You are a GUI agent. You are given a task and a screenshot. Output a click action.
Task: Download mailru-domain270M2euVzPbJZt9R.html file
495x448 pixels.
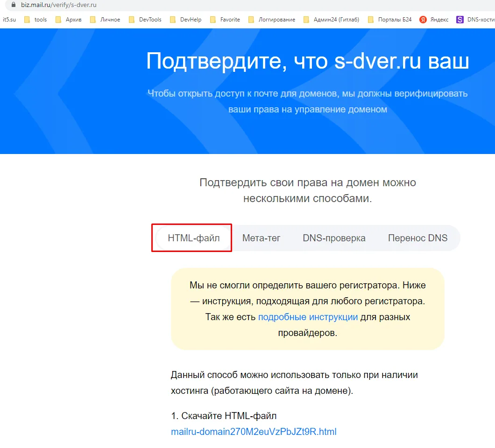click(254, 432)
